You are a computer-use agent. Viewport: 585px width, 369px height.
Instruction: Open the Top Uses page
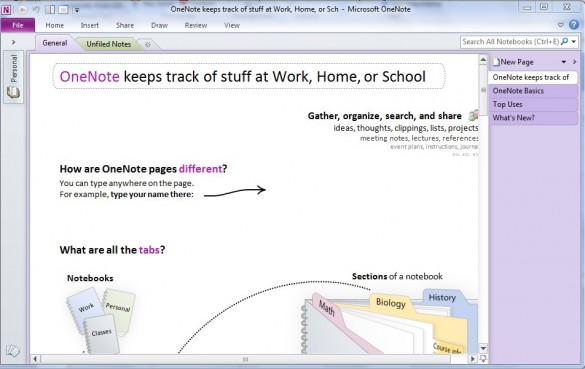pyautogui.click(x=534, y=104)
